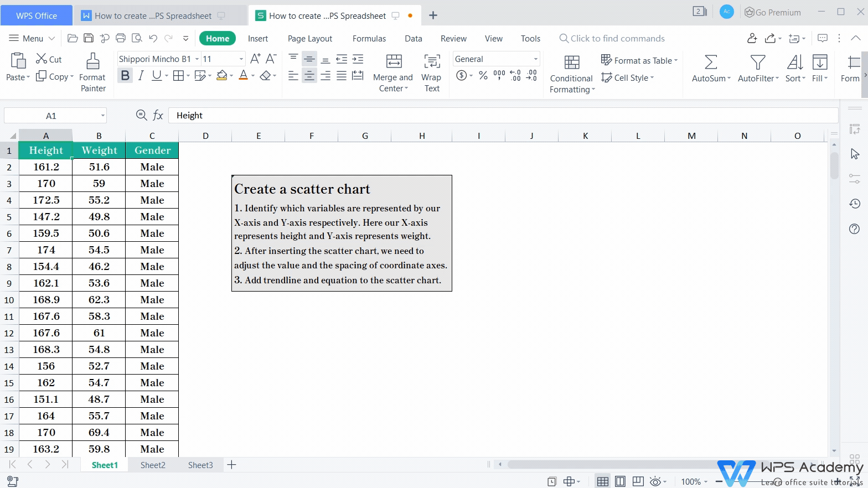Open the Page Layout ribbon tab
868x488 pixels.
pyautogui.click(x=310, y=38)
